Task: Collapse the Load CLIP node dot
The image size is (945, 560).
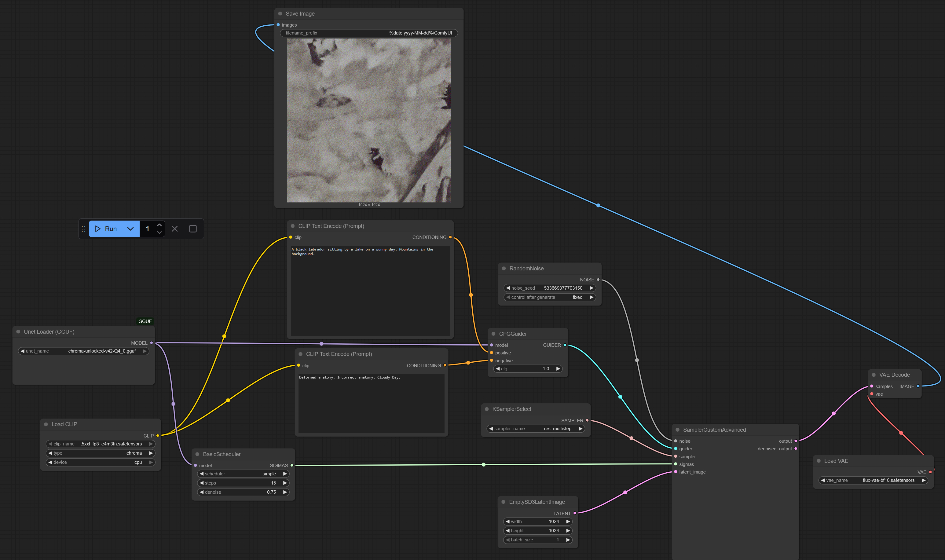Action: [46, 424]
